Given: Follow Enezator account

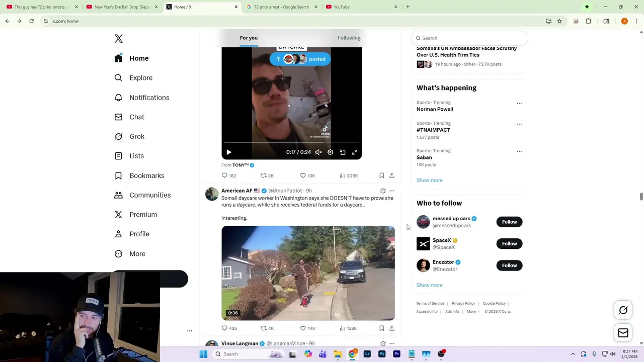Looking at the screenshot, I should tap(509, 265).
